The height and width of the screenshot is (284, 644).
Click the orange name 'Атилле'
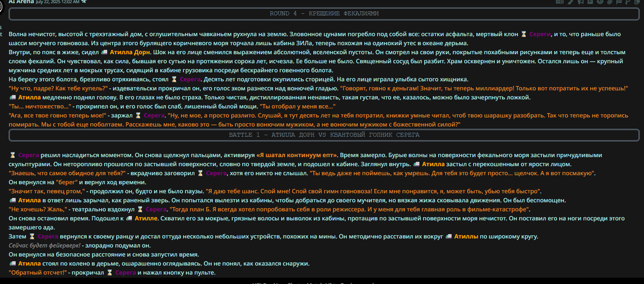point(146,218)
